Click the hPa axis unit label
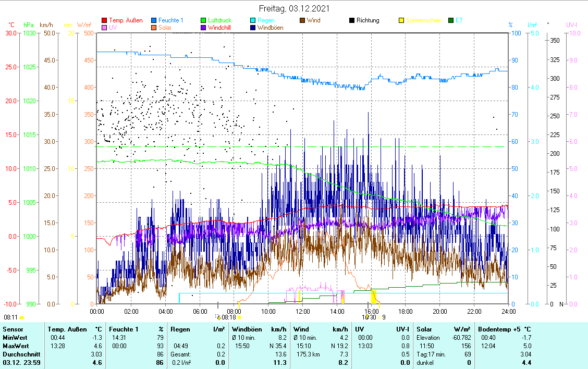The width and height of the screenshot is (588, 369). (x=29, y=24)
